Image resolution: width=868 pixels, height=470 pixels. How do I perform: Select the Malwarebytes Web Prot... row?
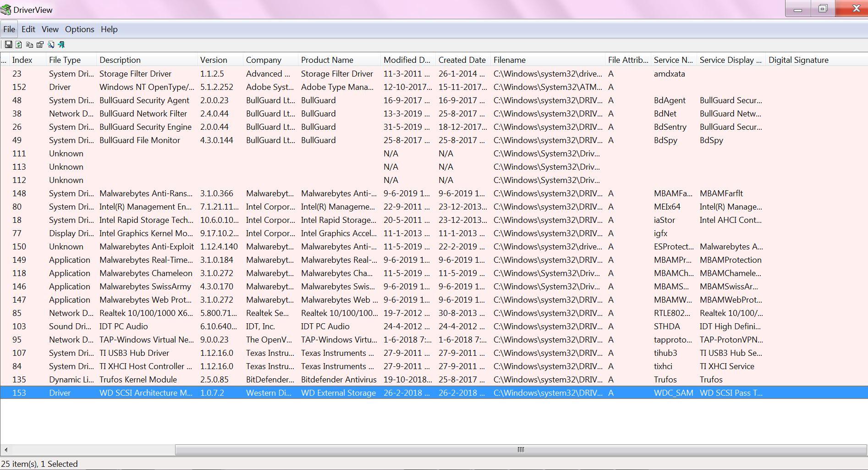point(434,300)
